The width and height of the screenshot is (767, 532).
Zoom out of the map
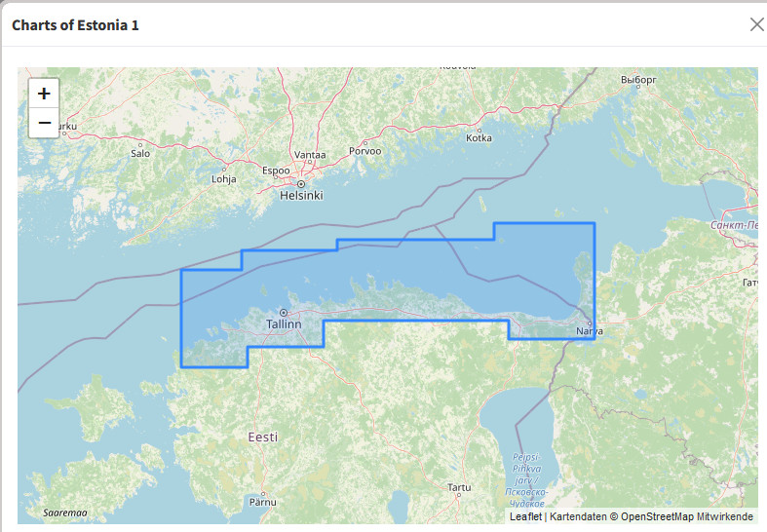44,123
